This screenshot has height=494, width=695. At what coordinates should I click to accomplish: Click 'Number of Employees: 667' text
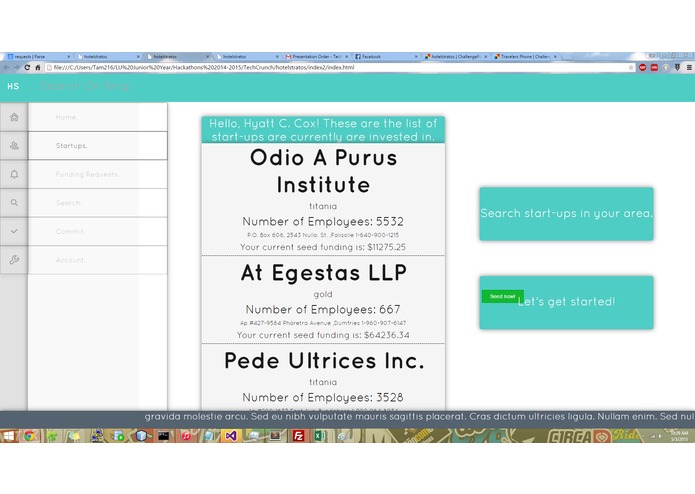pos(323,309)
